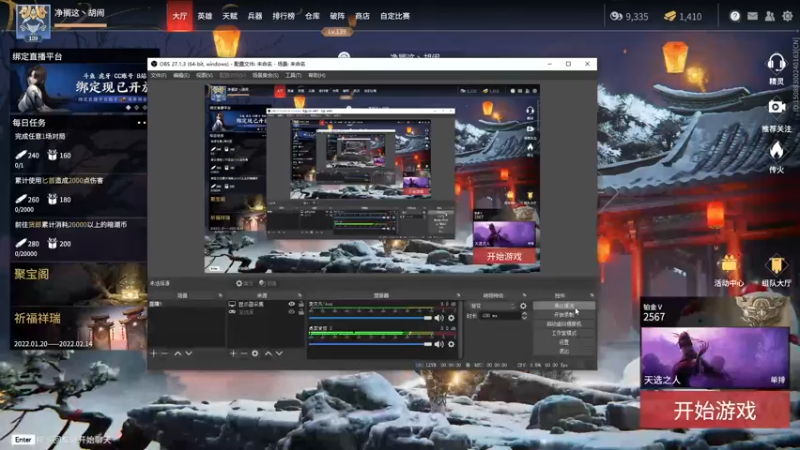Open the 桌面音频 2 audio settings gear

coord(451,344)
